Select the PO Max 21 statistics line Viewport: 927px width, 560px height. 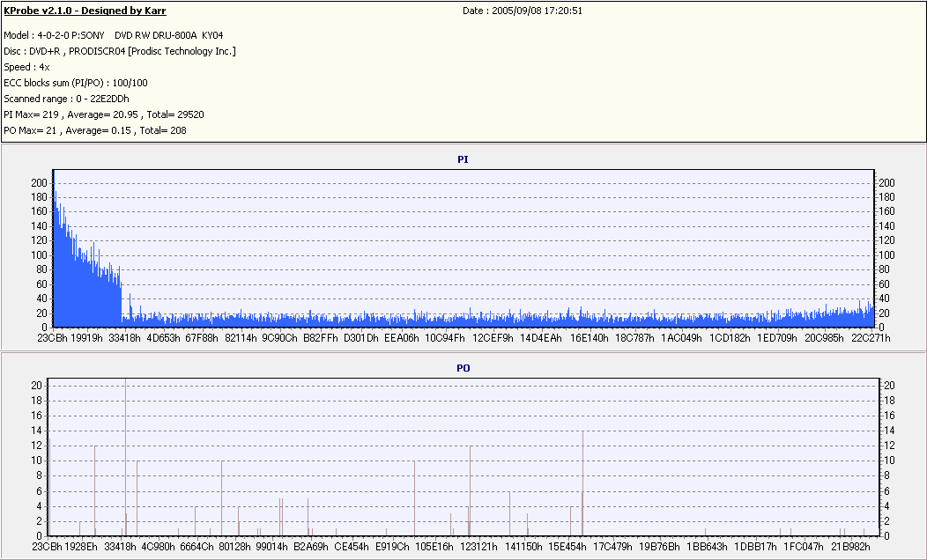[95, 130]
